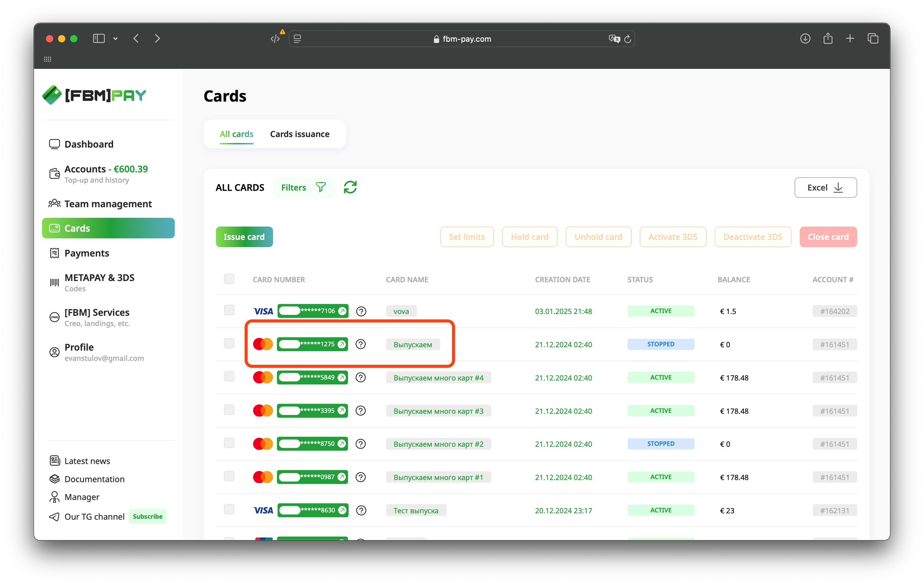Click Safari translate icon in address bar
Viewport: 924px width, 585px height.
[x=614, y=39]
